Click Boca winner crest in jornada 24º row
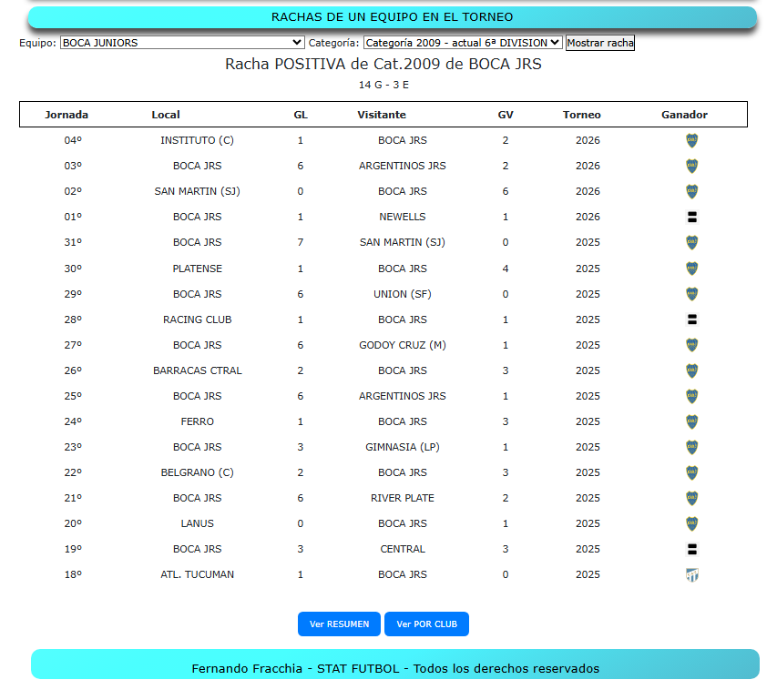Image resolution: width=777 pixels, height=700 pixels. click(x=691, y=421)
